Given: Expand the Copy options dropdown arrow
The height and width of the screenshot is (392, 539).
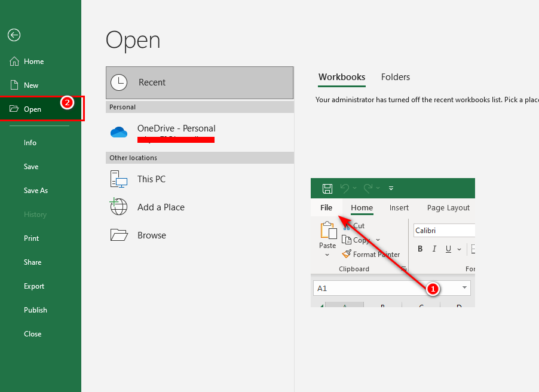Looking at the screenshot, I should pyautogui.click(x=378, y=240).
